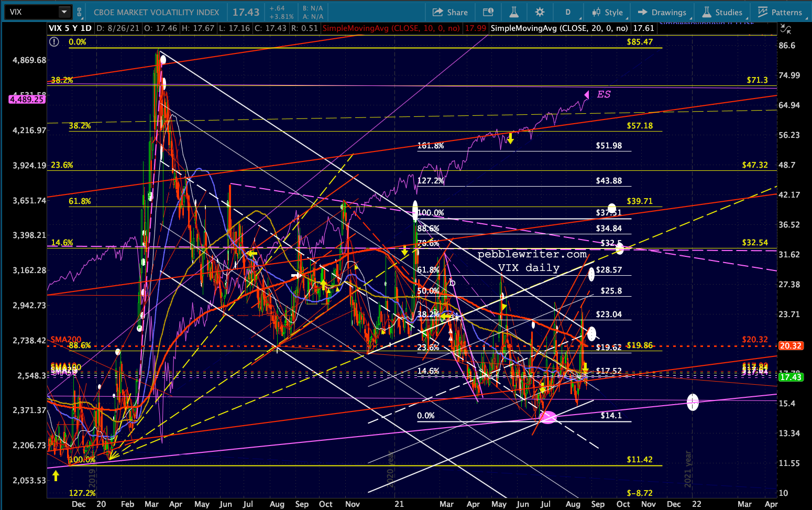Viewport: 812px width, 510px height.
Task: Click the $25.8 retracement label
Action: 611,291
